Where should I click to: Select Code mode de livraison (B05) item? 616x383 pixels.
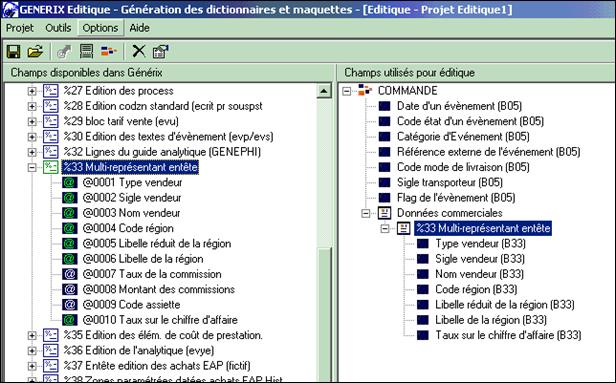pos(463,167)
